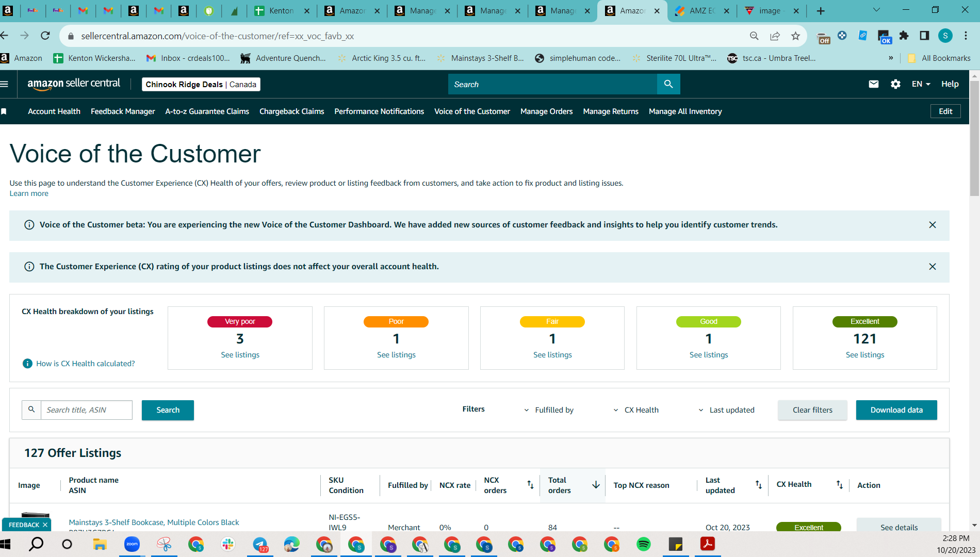
Task: Open How is CX Health calculated link
Action: [86, 364]
